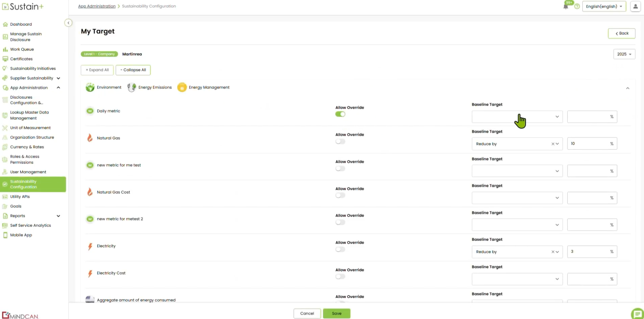Open the 2025 year dropdown
Screen dimensions: 644x319
(624, 54)
